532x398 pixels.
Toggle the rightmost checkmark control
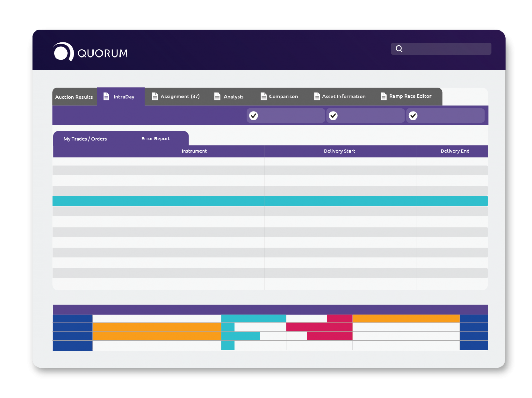(x=413, y=115)
